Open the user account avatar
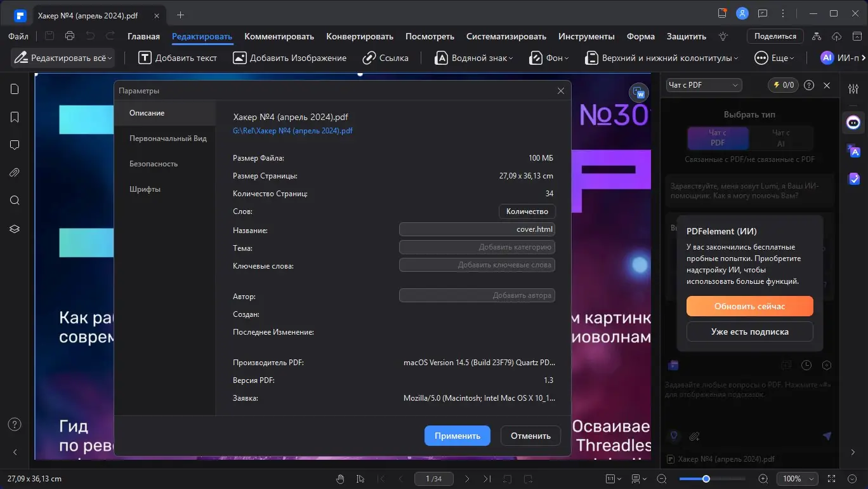Image resolution: width=868 pixels, height=489 pixels. point(742,13)
